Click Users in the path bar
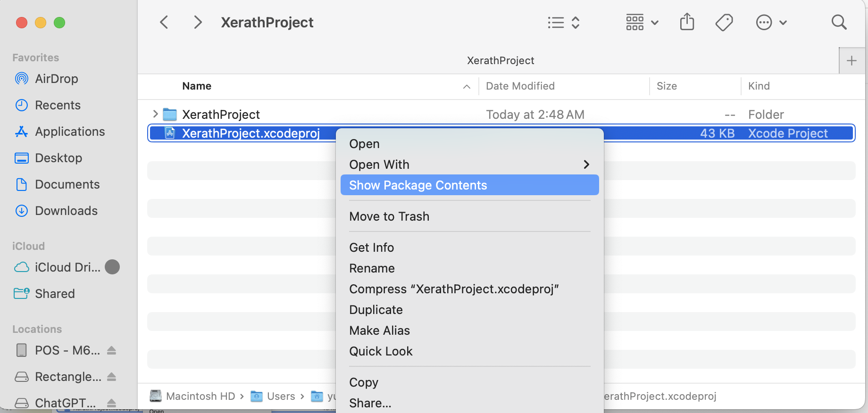Viewport: 868px width, 413px height. click(x=273, y=396)
